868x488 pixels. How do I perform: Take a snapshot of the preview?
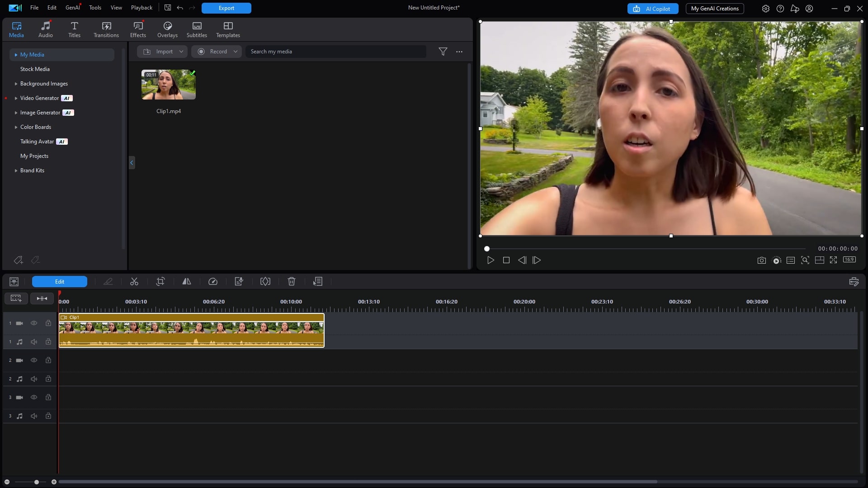(x=761, y=260)
